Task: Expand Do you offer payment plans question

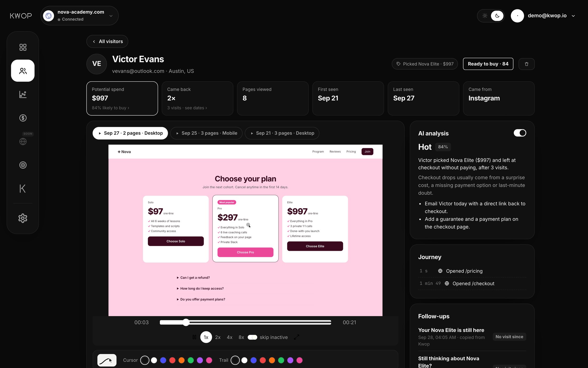Action: click(x=201, y=299)
